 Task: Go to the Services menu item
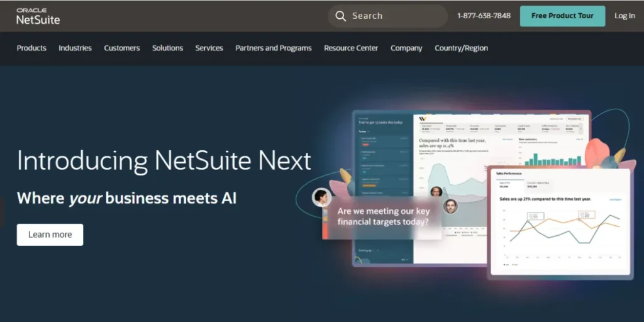click(209, 48)
